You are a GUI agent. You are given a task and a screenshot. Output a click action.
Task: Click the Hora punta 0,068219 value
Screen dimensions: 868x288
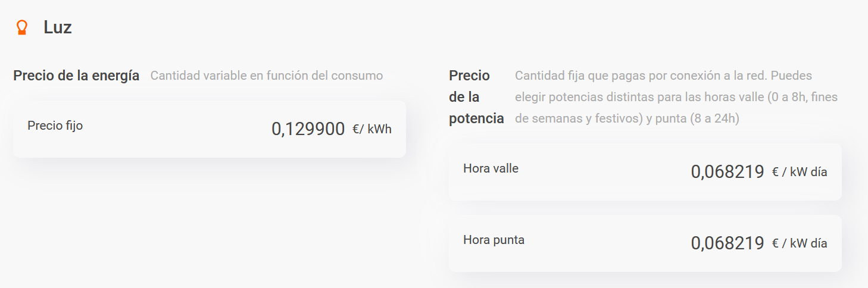point(728,243)
